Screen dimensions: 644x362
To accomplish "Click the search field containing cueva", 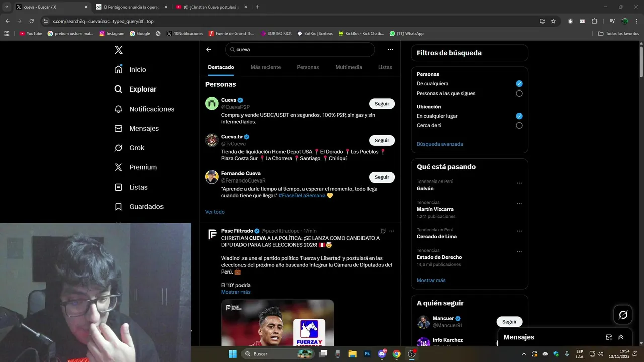I will pyautogui.click(x=300, y=50).
